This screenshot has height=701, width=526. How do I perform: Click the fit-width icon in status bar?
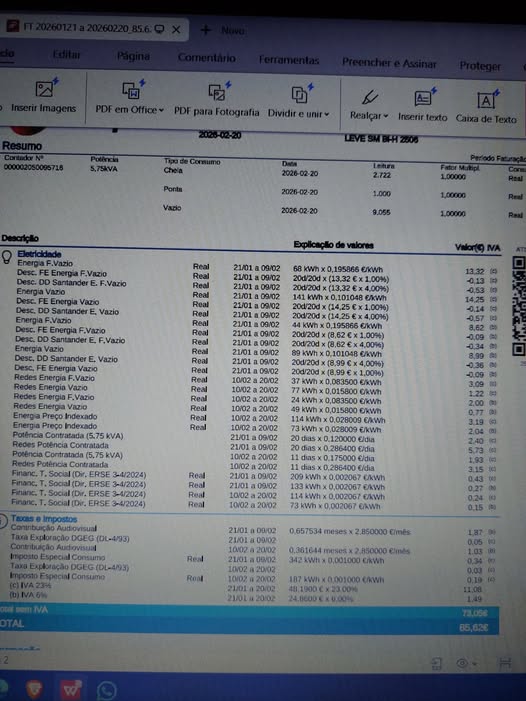(x=505, y=663)
